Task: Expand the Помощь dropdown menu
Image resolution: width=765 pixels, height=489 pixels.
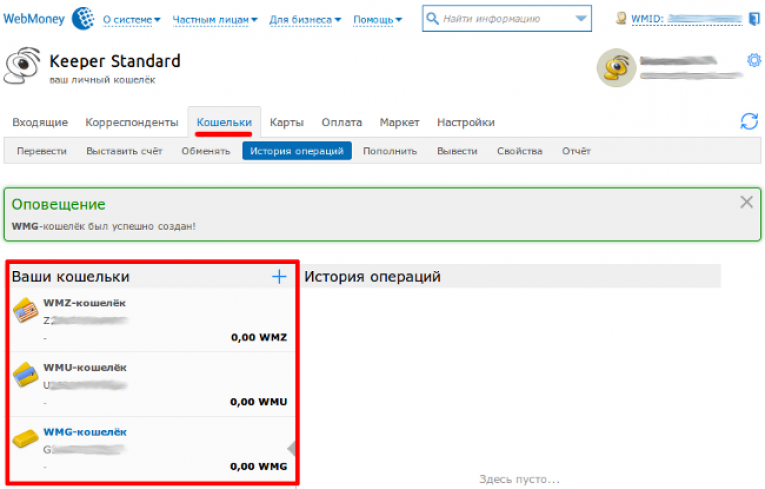Action: (x=377, y=20)
